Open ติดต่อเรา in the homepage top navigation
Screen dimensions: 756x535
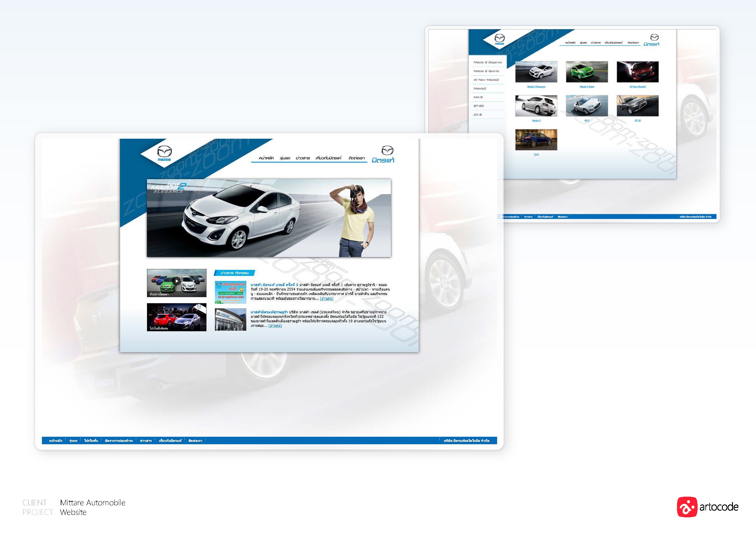[356, 158]
